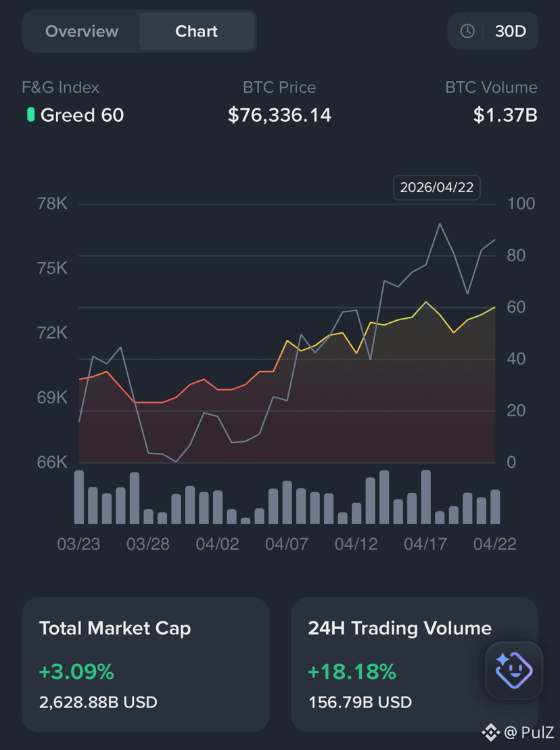Open the 30D time range selector
The image size is (560, 750).
click(x=493, y=31)
